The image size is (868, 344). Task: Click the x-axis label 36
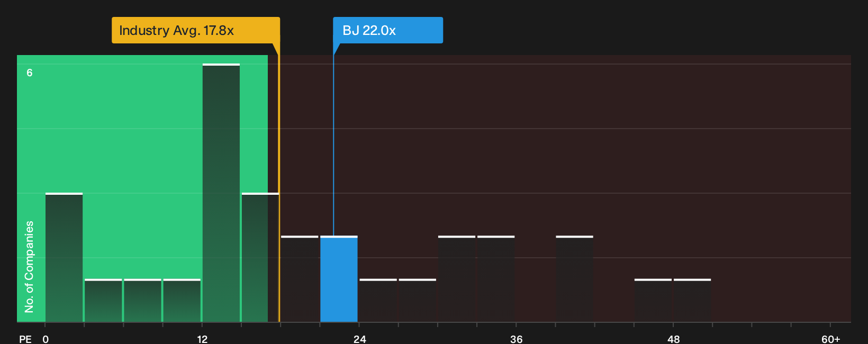tap(517, 339)
